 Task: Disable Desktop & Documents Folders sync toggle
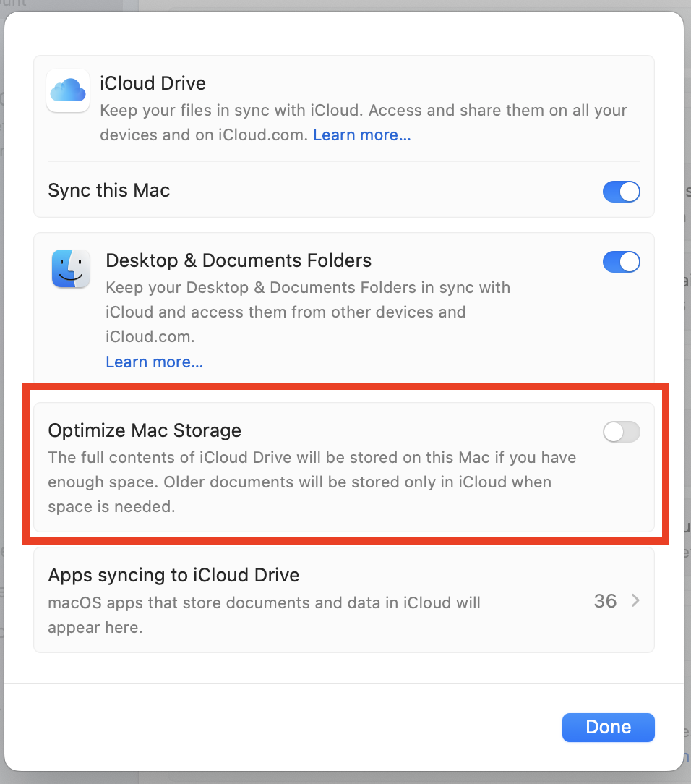(621, 262)
